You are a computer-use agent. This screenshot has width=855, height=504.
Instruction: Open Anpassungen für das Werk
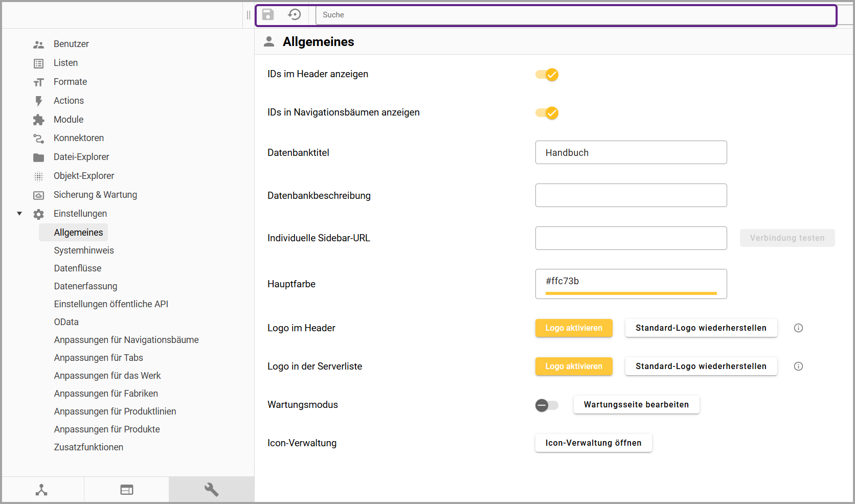[x=107, y=375]
